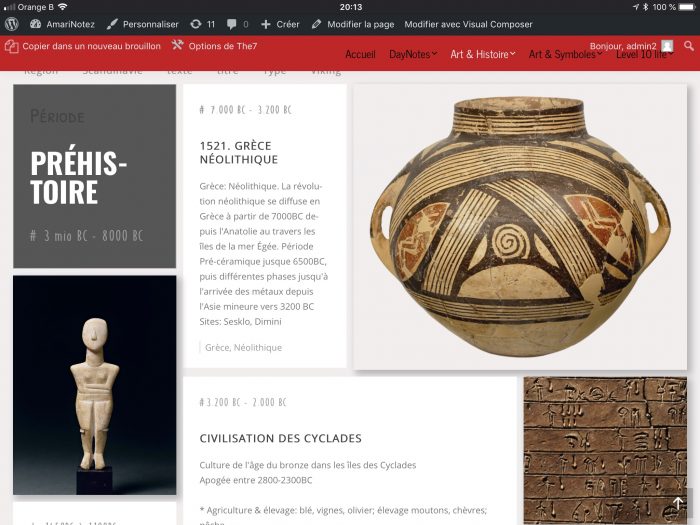Open the comments bubble icon
Viewport: 700px width, 525px height.
click(x=231, y=25)
